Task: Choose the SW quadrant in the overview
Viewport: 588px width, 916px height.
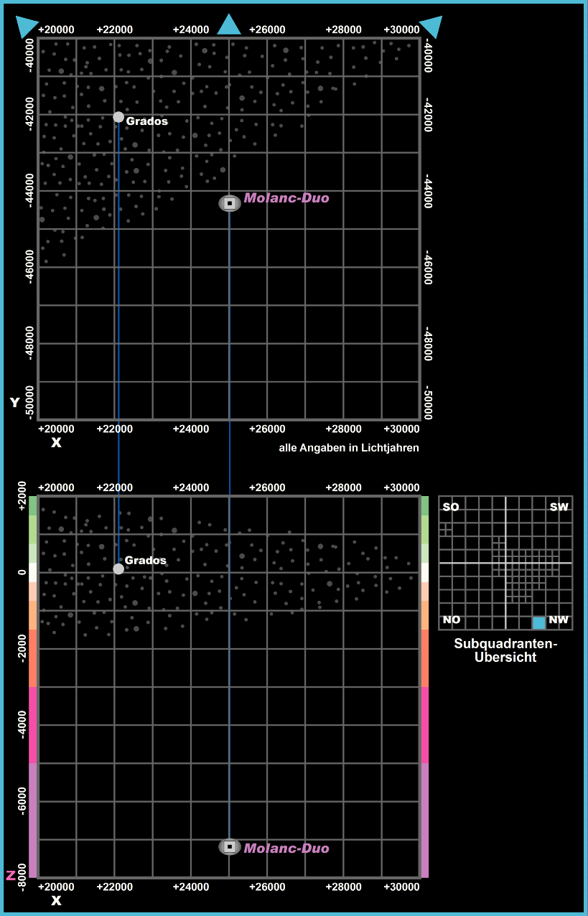Action: click(x=559, y=508)
